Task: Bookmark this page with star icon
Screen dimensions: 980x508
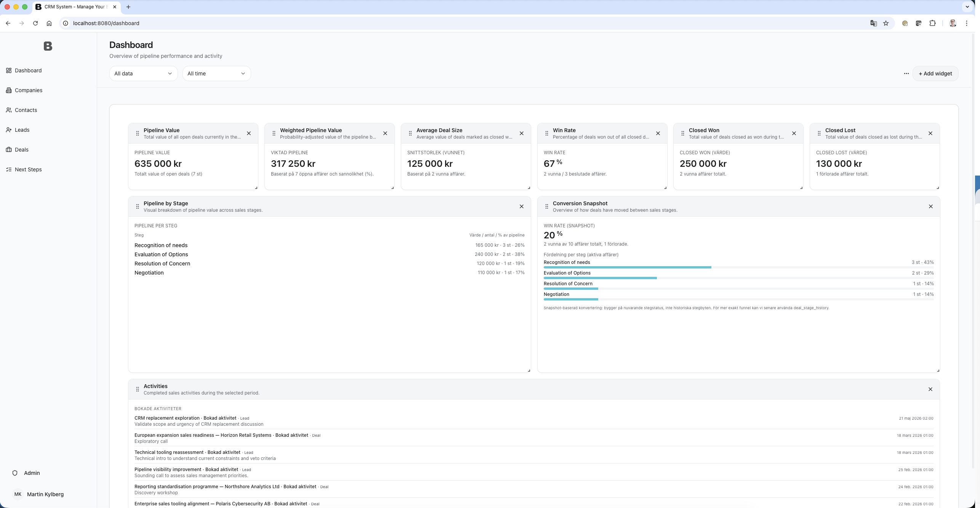Action: coord(886,23)
